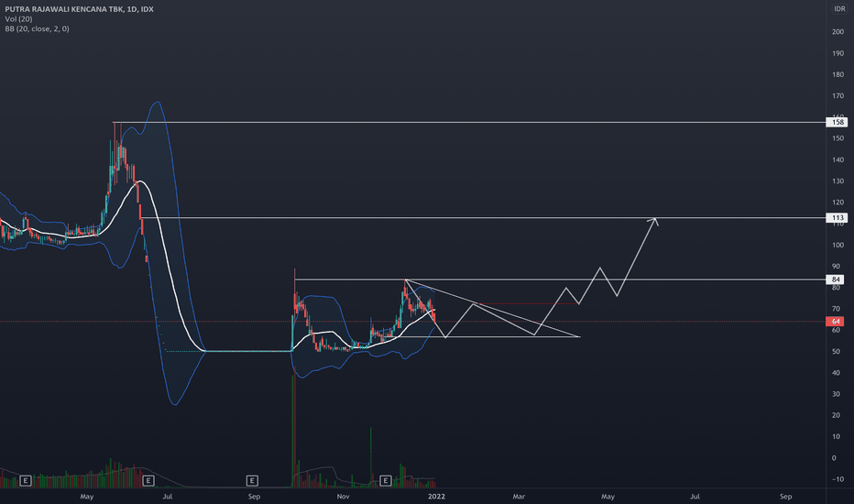Screen dimensions: 854x504
Task: Click the earnings marker below September
Action: pos(252,480)
